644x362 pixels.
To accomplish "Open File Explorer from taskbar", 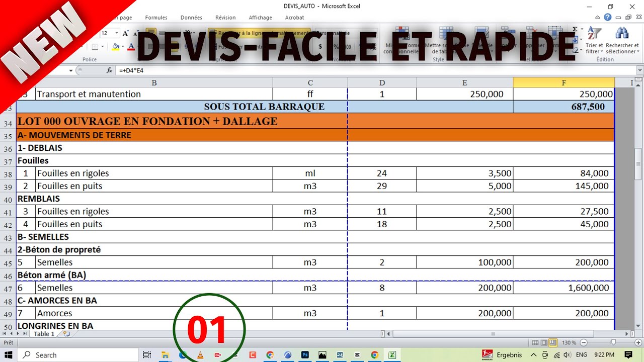I will [x=165, y=355].
